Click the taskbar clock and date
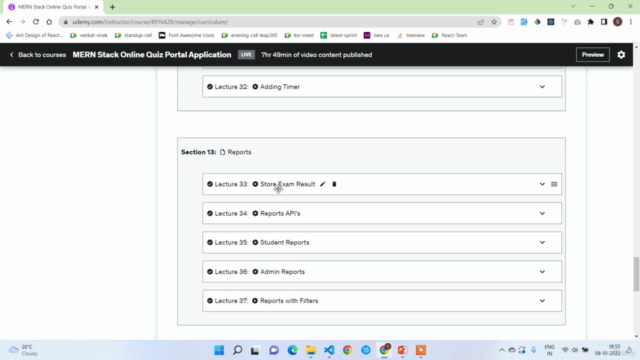Screen dimensions: 640x360 pos(608,350)
